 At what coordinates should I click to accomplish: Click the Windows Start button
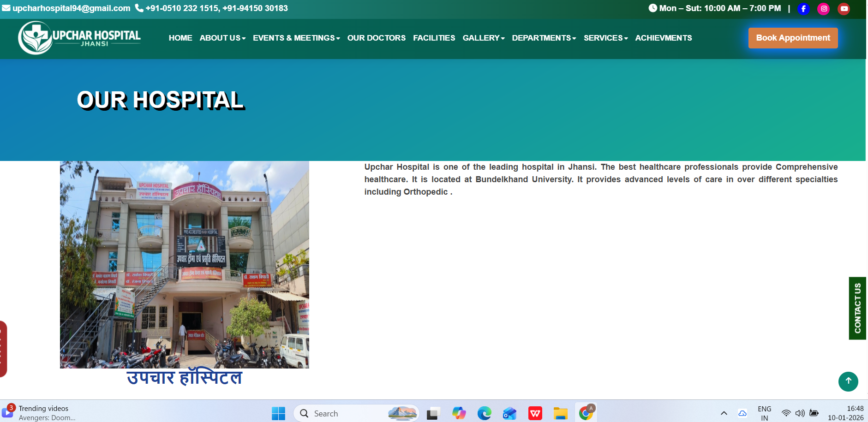(278, 413)
